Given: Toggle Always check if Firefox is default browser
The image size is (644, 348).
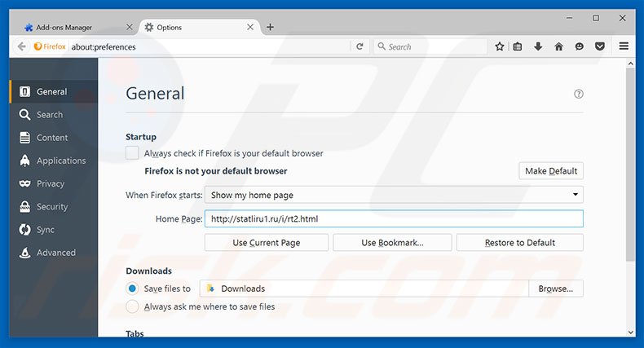Looking at the screenshot, I should 132,153.
